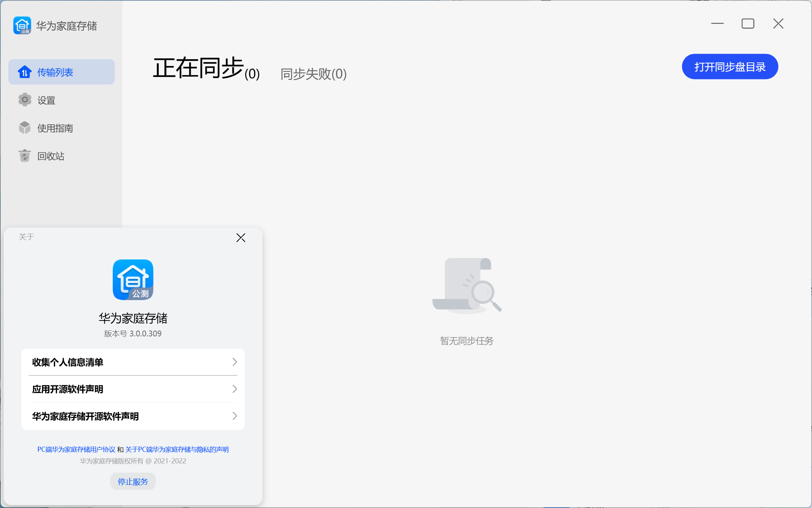This screenshot has width=812, height=508.
Task: Select 传输列表 label in the sidebar
Action: click(x=55, y=73)
